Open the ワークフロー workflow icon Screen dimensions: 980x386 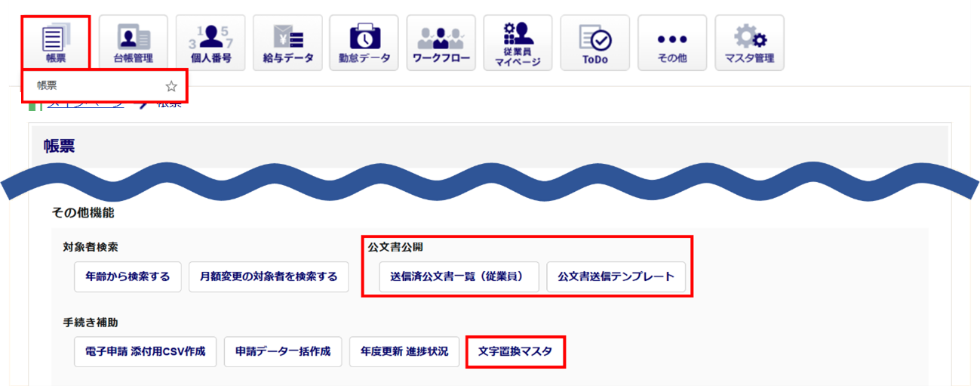(x=441, y=42)
